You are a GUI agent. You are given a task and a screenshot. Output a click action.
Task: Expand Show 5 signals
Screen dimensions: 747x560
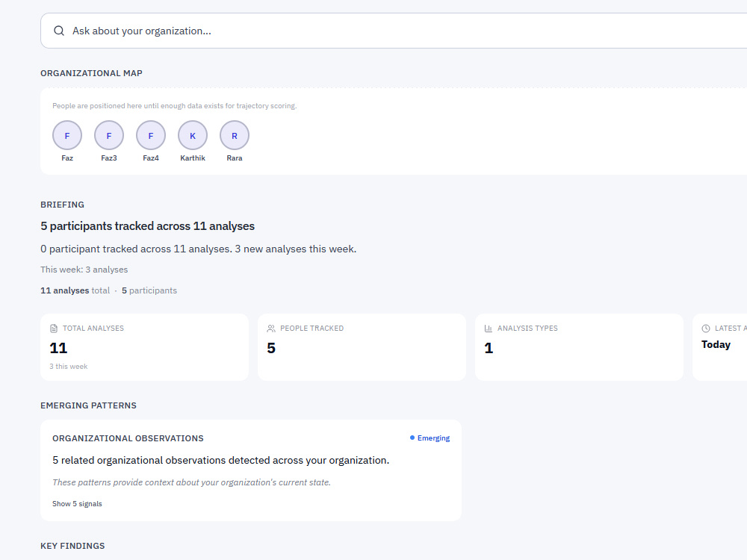[77, 504]
